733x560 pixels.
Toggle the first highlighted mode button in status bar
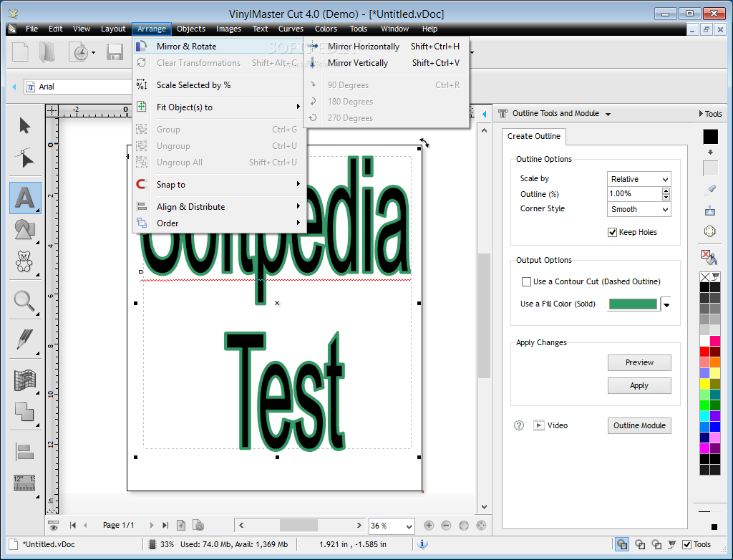pos(622,544)
